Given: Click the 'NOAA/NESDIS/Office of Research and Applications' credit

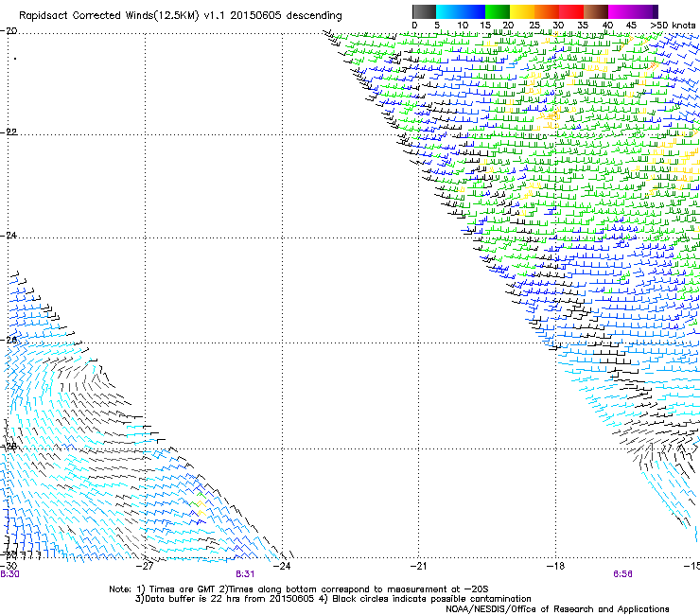Looking at the screenshot, I should [557, 609].
